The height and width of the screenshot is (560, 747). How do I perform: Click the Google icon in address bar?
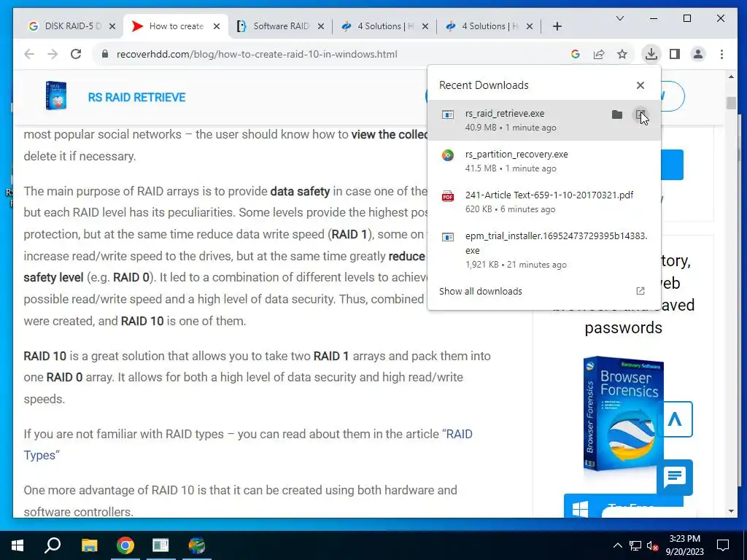tap(576, 54)
